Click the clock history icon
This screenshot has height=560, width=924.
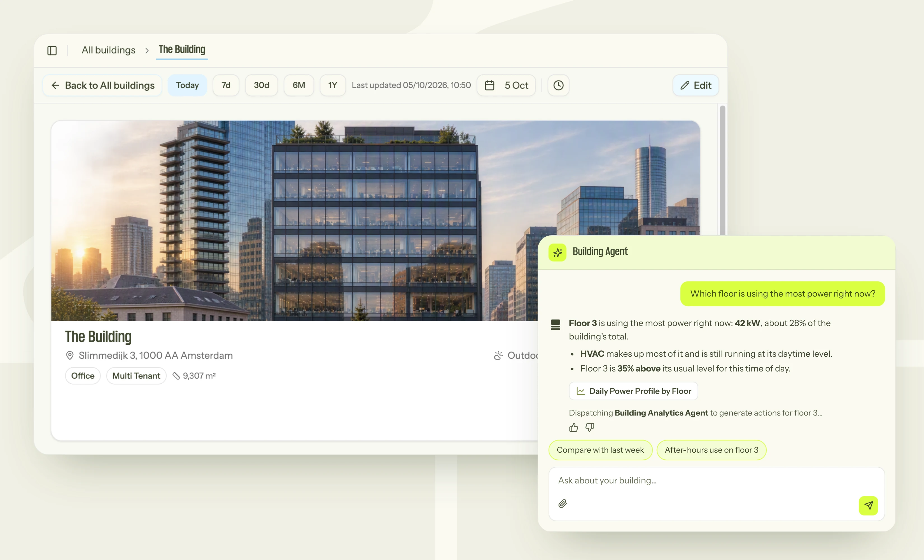[x=558, y=85]
